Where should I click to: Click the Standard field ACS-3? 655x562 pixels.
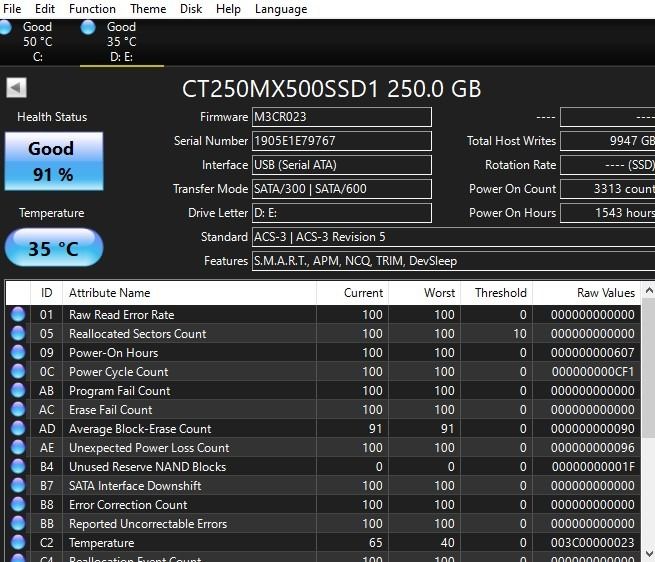pyautogui.click(x=453, y=237)
